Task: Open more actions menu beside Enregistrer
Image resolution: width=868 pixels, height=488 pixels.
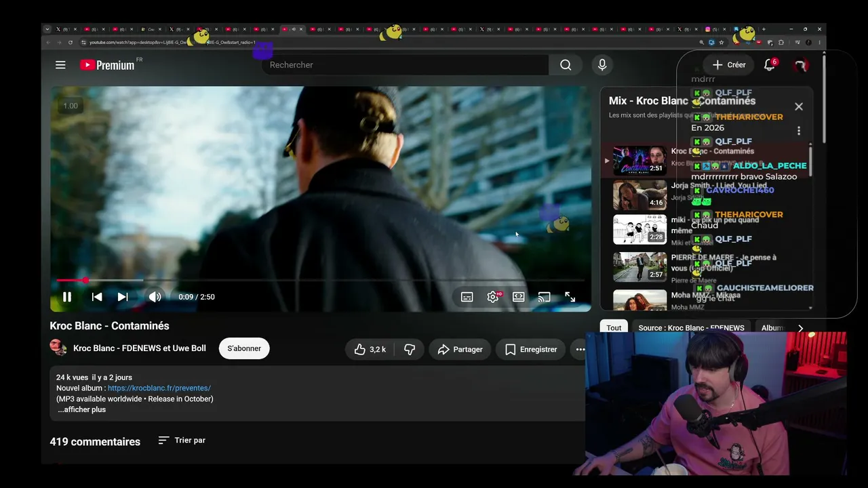Action: (x=580, y=349)
